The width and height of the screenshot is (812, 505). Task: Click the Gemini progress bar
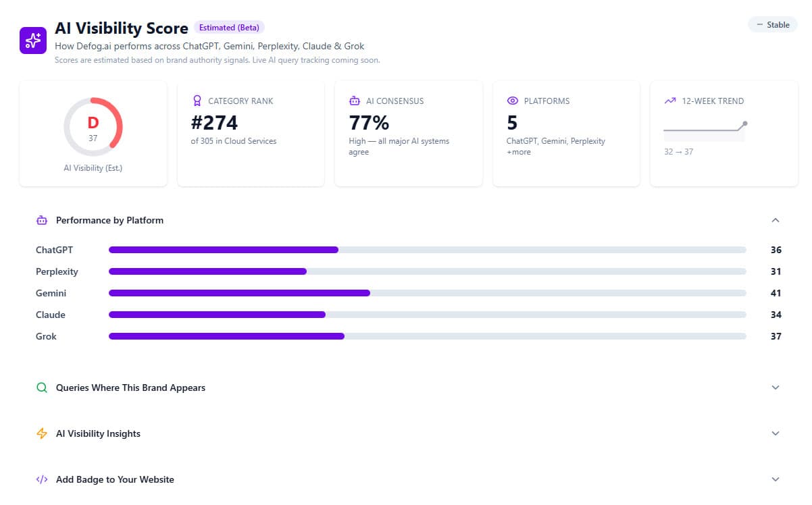(x=428, y=293)
